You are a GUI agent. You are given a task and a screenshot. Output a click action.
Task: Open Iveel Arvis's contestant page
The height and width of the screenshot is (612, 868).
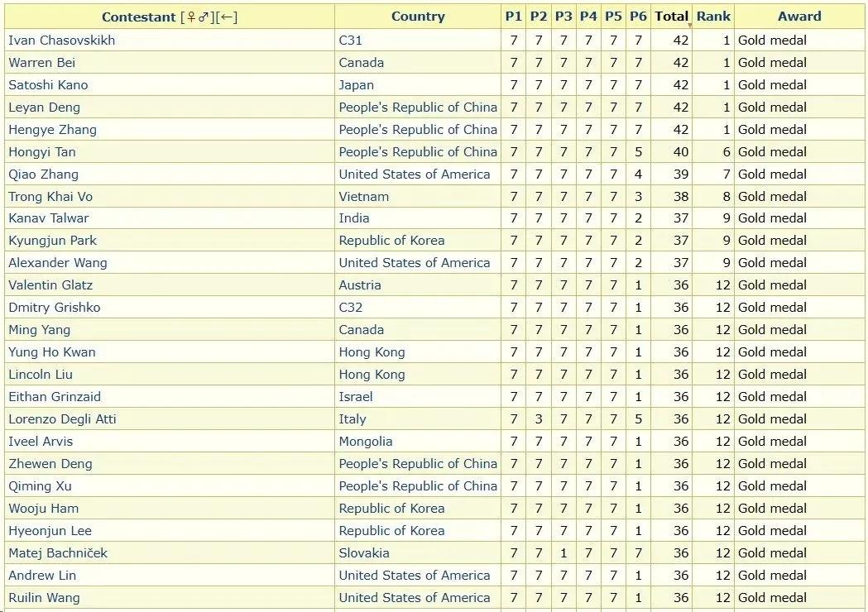41,442
